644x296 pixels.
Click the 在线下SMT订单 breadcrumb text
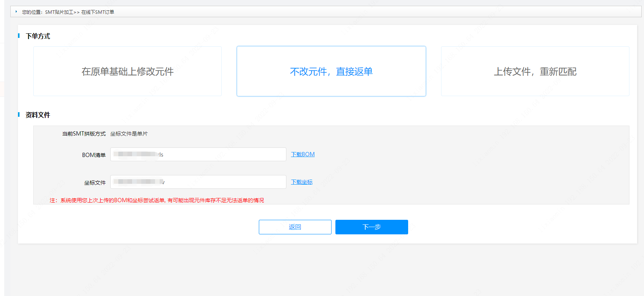click(x=98, y=12)
